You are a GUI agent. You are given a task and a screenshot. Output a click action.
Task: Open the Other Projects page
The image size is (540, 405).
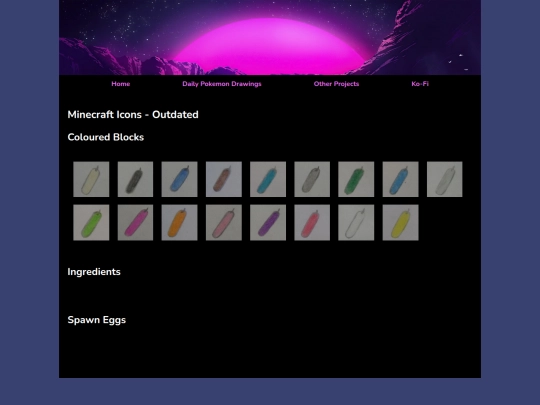coord(336,84)
